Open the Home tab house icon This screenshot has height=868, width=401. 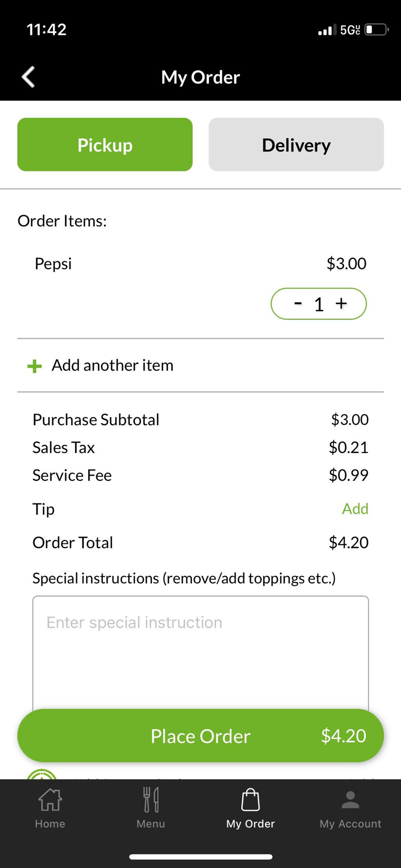(50, 800)
